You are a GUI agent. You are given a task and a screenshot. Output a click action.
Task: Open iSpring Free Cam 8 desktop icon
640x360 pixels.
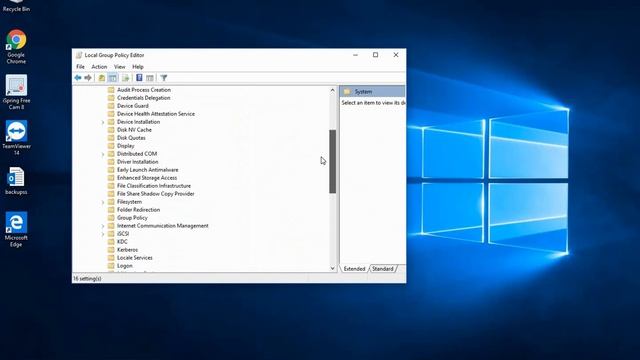tap(16, 92)
